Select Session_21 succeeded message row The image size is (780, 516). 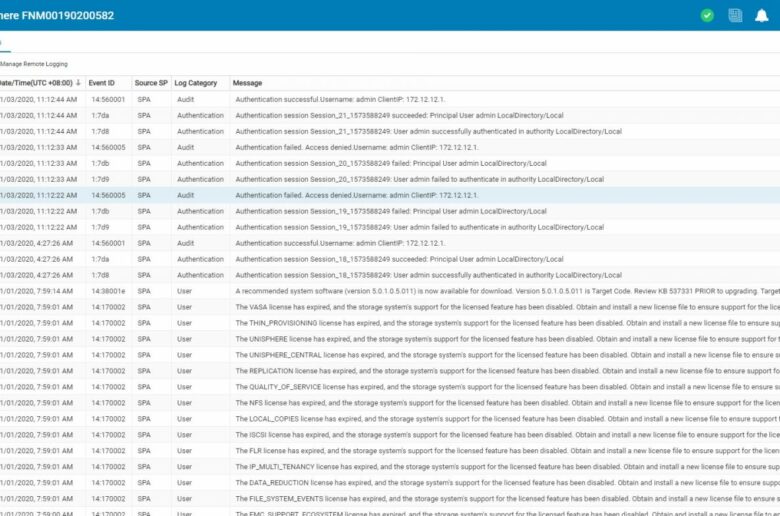pos(399,115)
